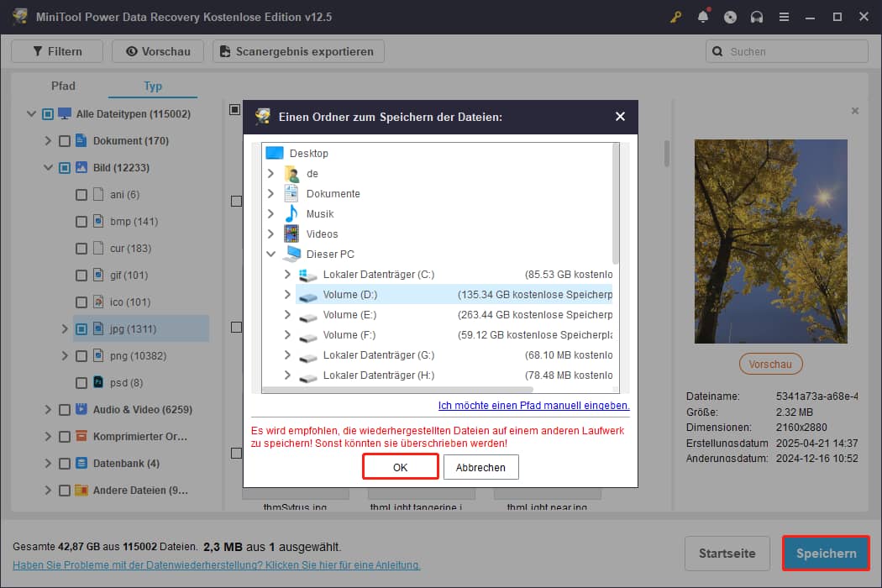
Task: Expand the jpg (1311) node
Action: click(65, 328)
